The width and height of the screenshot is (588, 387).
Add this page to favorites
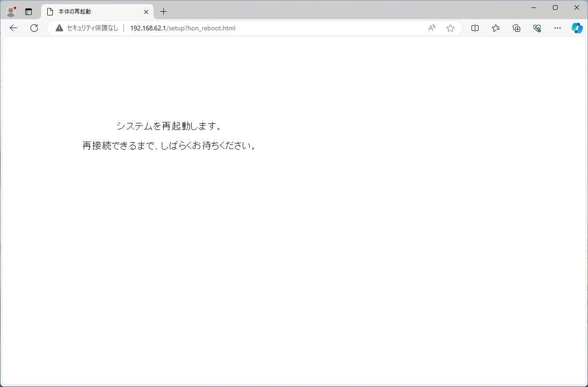click(x=450, y=28)
